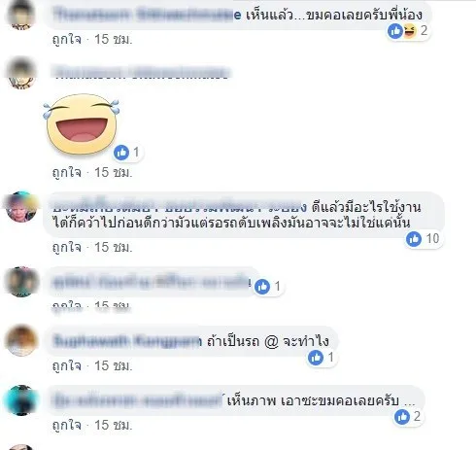View the 10 likes reaction icon

tap(414, 239)
